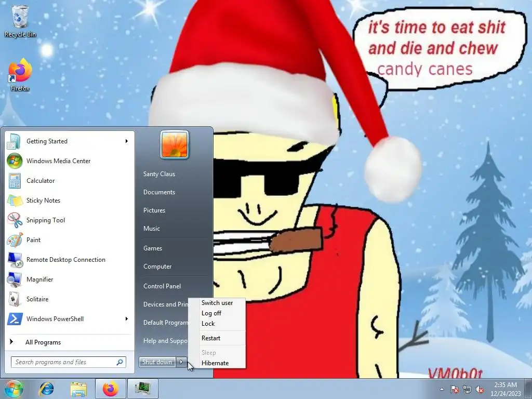
Task: Open the terminal monitor taskbar app
Action: [x=142, y=389]
